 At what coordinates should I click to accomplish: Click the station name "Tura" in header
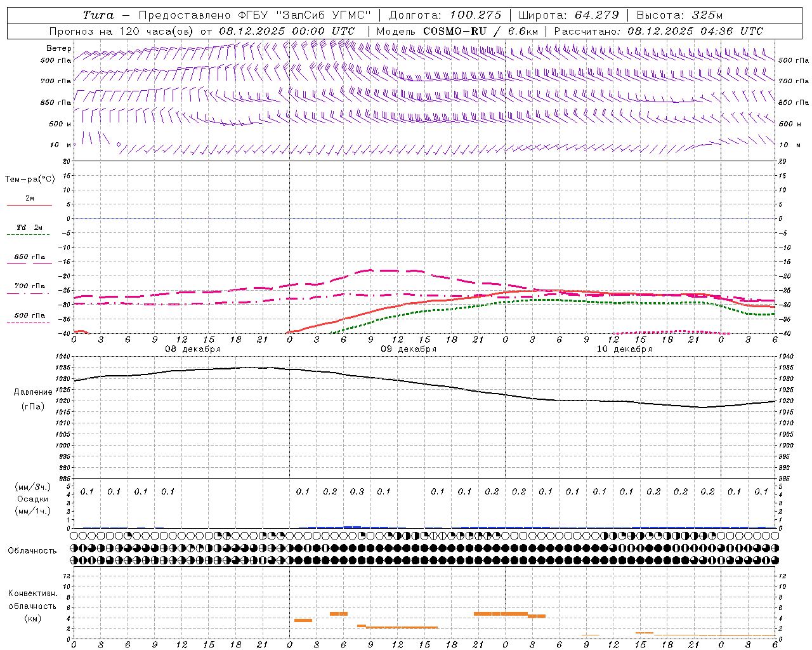coord(98,15)
